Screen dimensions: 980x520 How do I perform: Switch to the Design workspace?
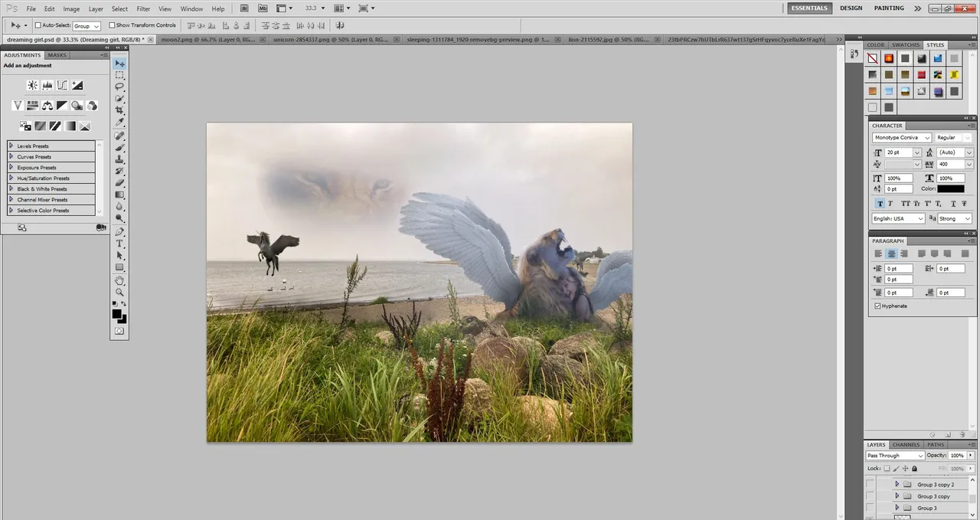(851, 8)
